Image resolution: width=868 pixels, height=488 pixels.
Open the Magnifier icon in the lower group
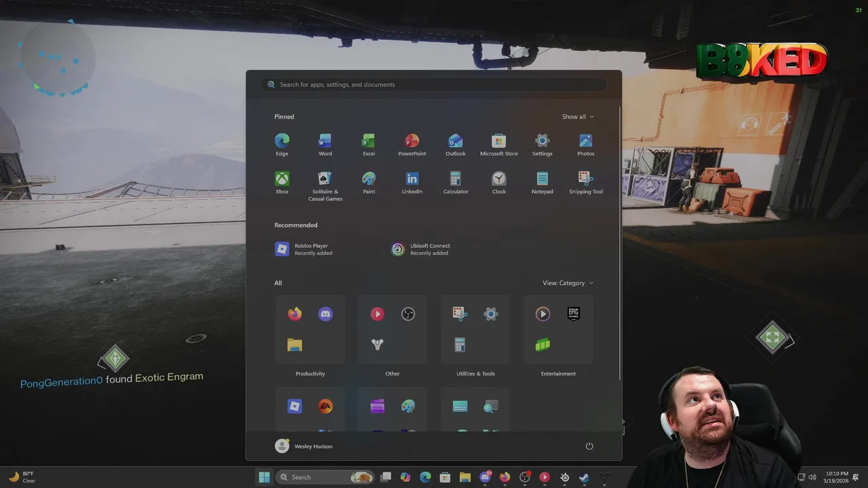click(491, 407)
